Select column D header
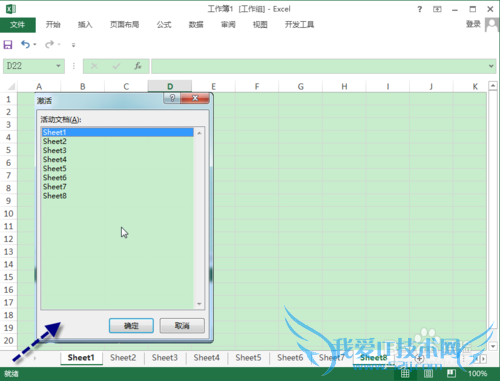The height and width of the screenshot is (381, 500). pos(170,86)
